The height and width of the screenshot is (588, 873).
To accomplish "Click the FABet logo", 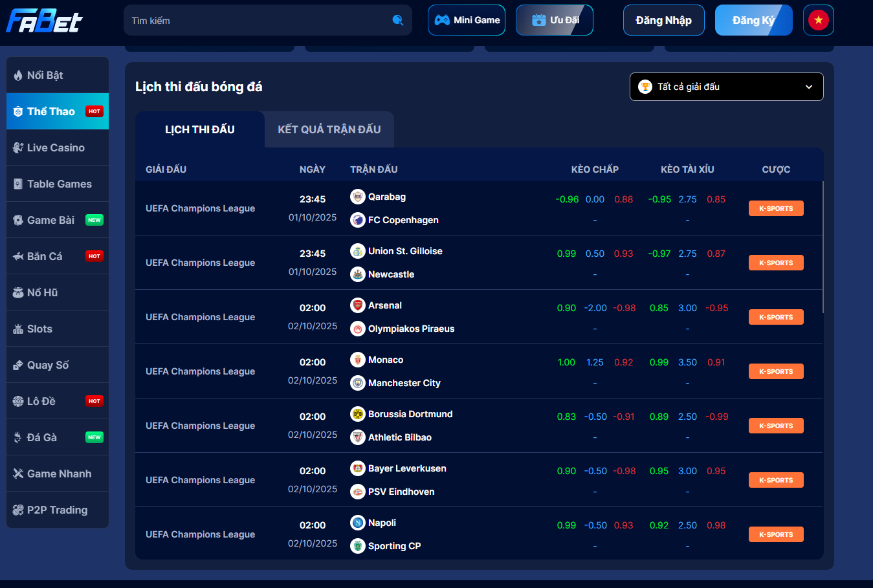I will click(44, 21).
